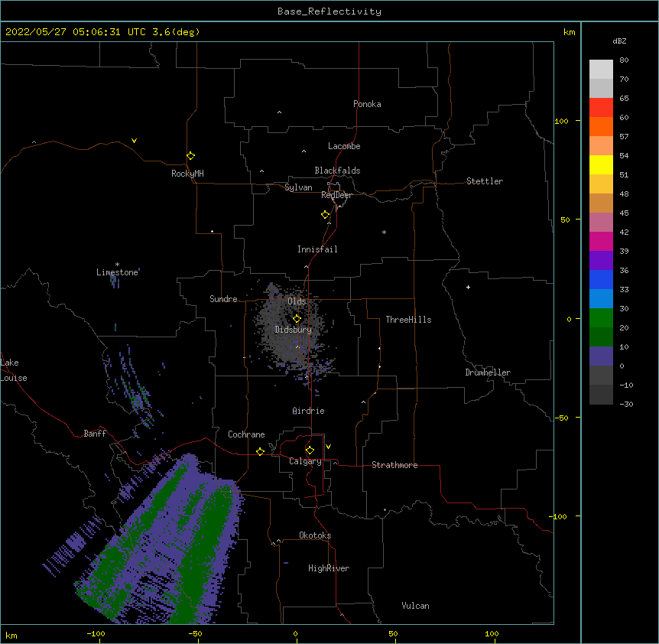Select the green 30-20 dBZ legend swatch
Screen dimensions: 659x644
pyautogui.click(x=601, y=318)
